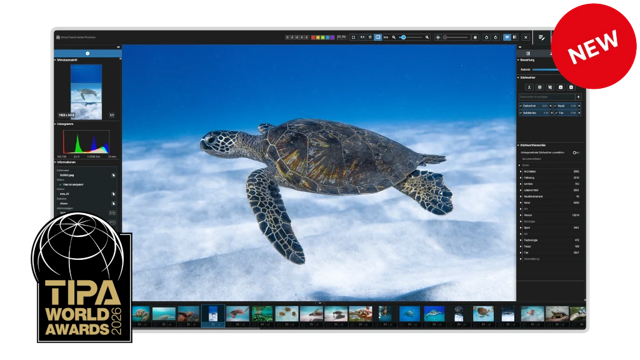Adjust the second toolbar slider handle
Viewport: 640px width, 360px height.
click(445, 38)
